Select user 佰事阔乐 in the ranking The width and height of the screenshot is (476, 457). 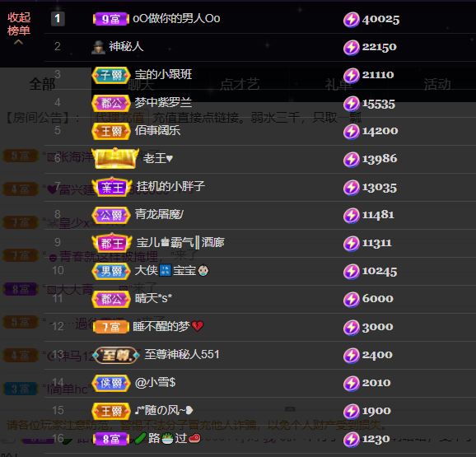tap(157, 130)
